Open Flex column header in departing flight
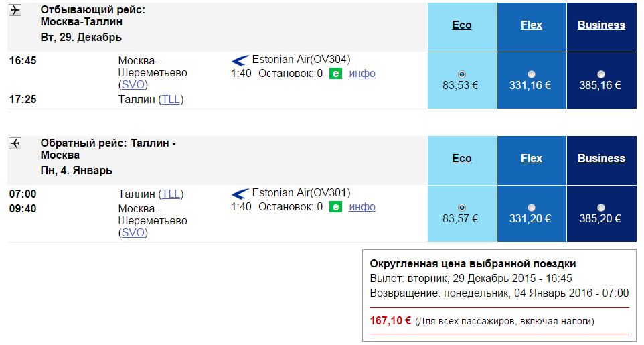 [532, 25]
